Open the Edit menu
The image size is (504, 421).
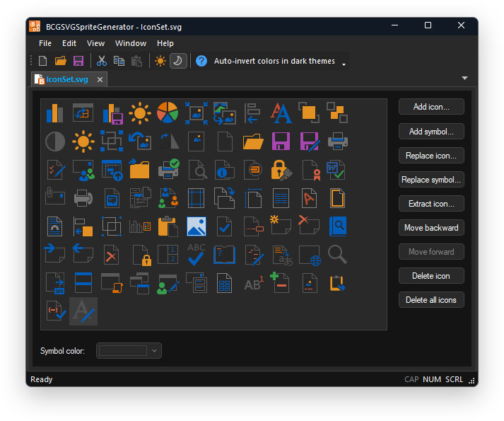click(69, 43)
